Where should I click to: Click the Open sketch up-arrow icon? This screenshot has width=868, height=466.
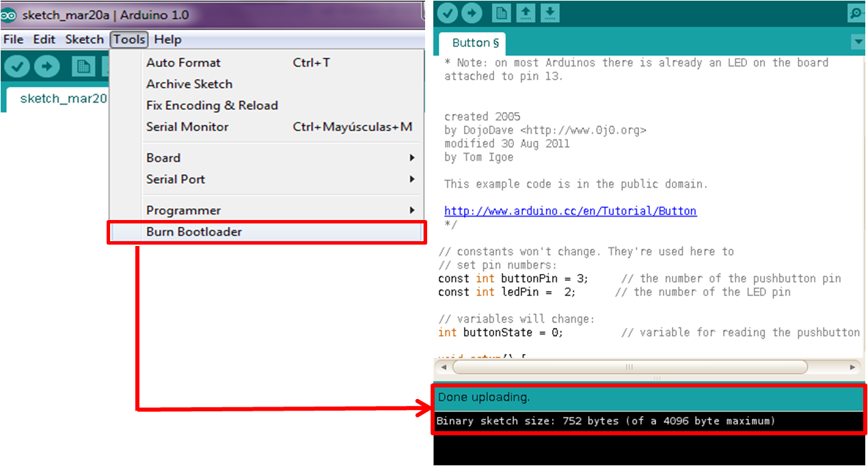point(526,12)
